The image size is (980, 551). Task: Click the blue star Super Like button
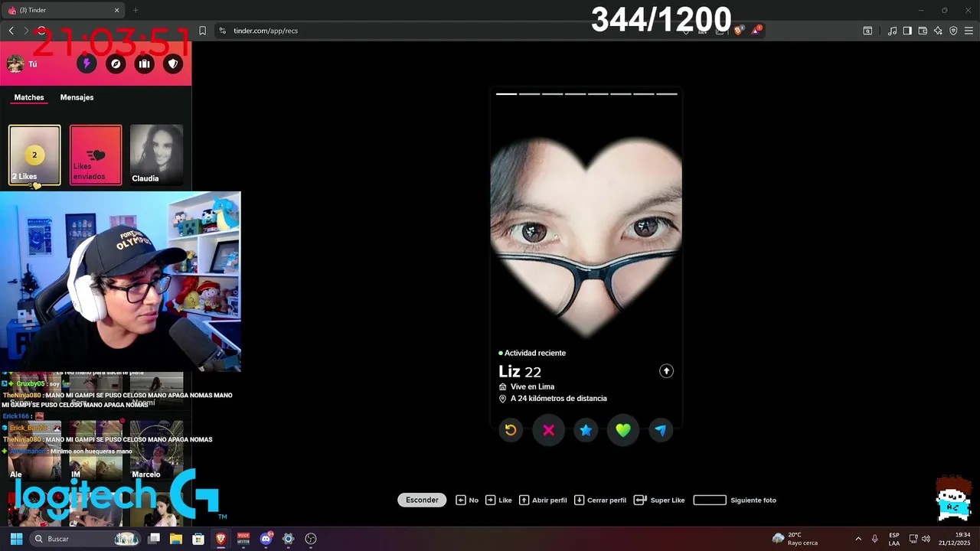(586, 430)
